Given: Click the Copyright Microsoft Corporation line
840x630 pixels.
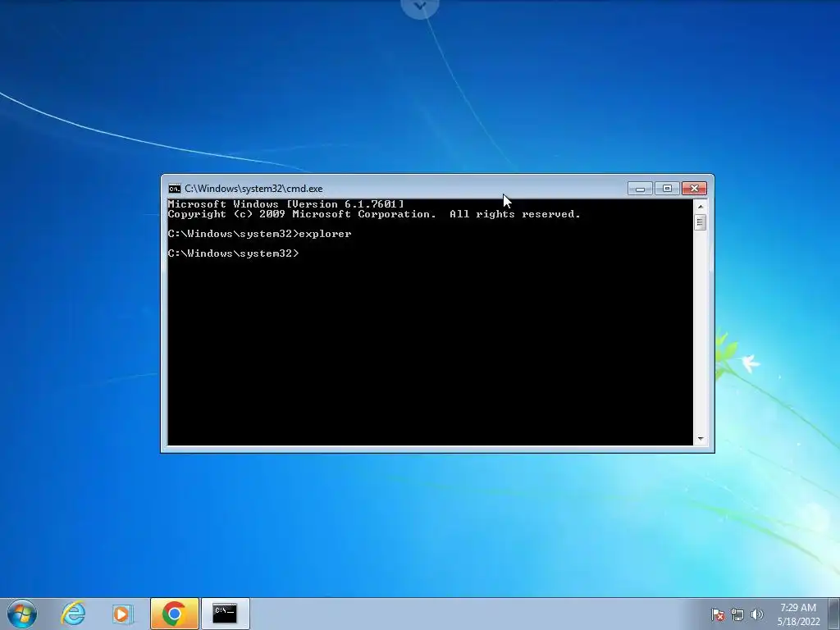Looking at the screenshot, I should [x=374, y=214].
